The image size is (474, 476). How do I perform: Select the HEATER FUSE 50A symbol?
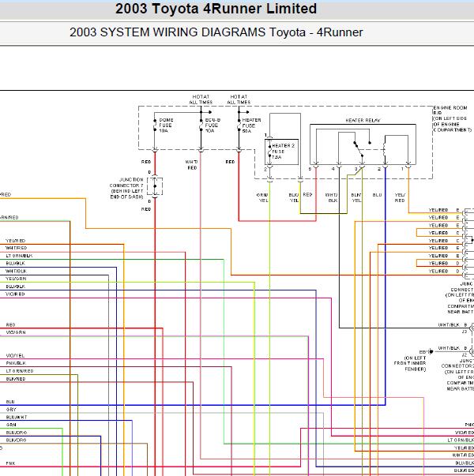point(239,126)
